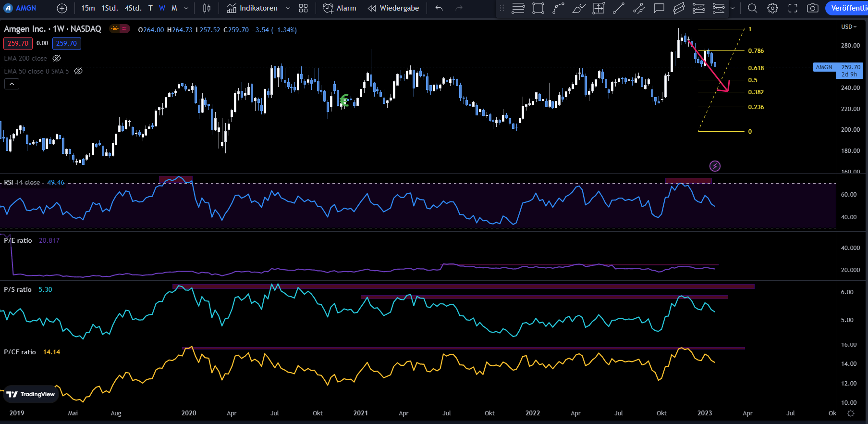
Task: Expand the timeframe interval dropdown
Action: pyautogui.click(x=186, y=8)
